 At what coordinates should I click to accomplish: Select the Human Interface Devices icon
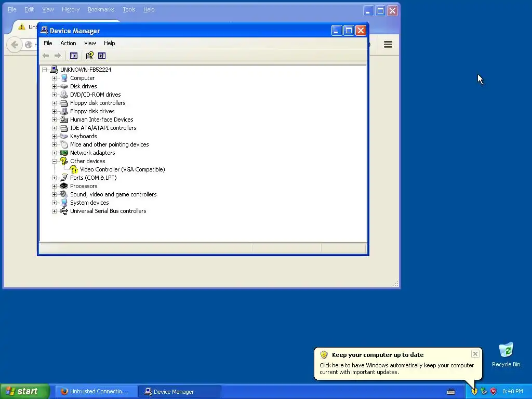point(64,119)
